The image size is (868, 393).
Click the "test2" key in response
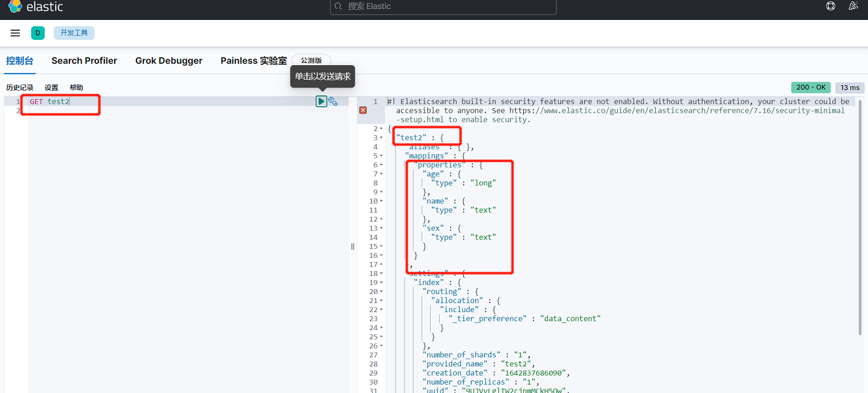pos(411,138)
